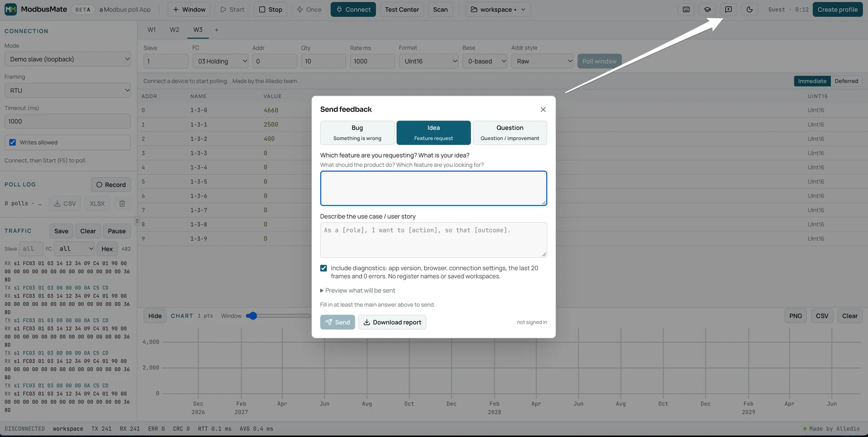Toggle Hex in traffic panel
Viewport: 868px width, 437px height.
pyautogui.click(x=107, y=249)
